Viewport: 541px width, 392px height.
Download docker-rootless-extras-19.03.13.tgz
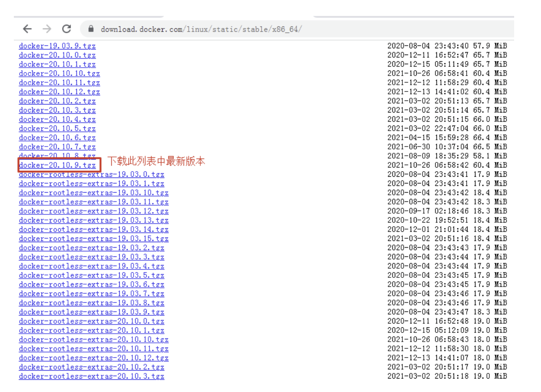coord(94,220)
